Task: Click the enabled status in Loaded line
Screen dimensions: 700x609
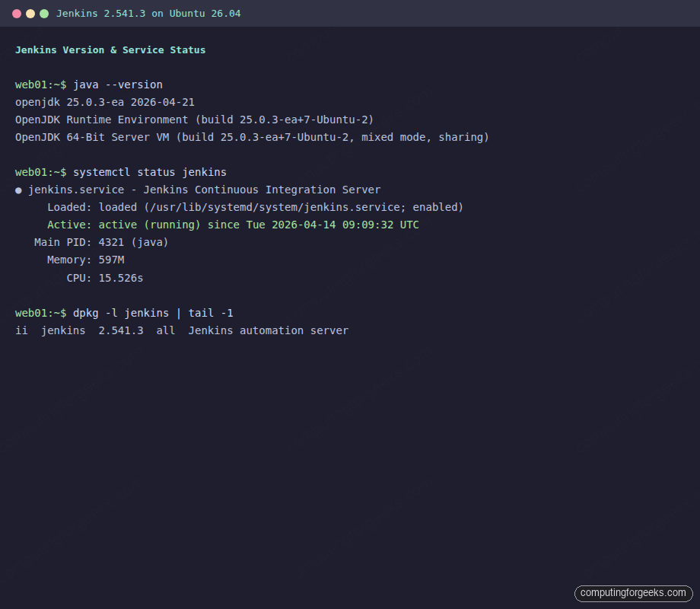Action: click(x=436, y=207)
